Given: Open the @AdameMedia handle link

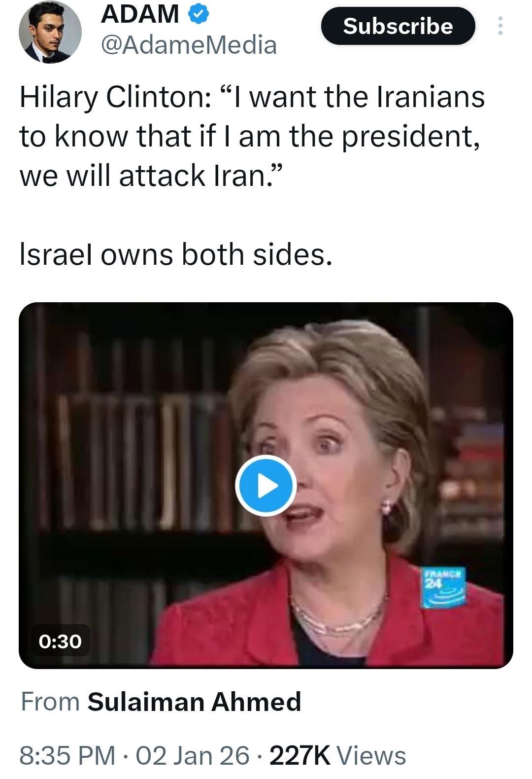Looking at the screenshot, I should pos(189,45).
